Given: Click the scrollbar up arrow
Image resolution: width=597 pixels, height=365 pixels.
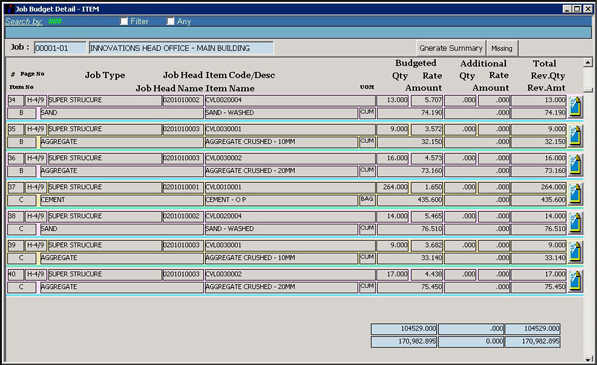Looking at the screenshot, I should [x=588, y=62].
